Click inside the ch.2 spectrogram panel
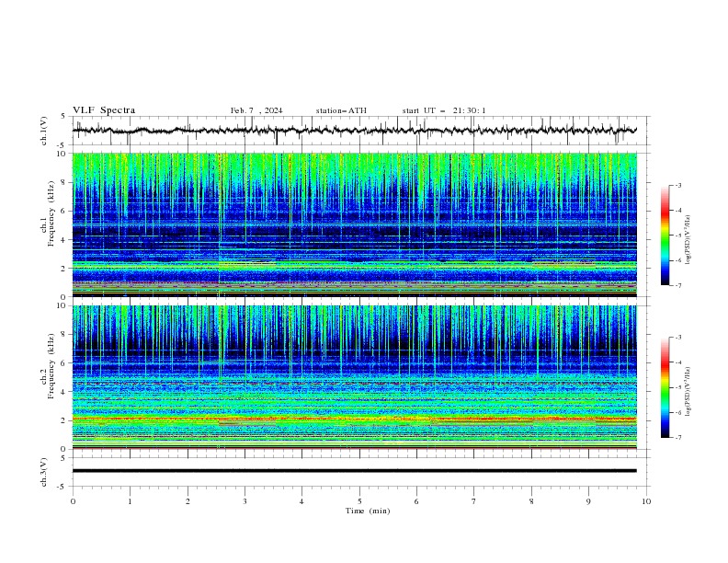 [x=354, y=377]
